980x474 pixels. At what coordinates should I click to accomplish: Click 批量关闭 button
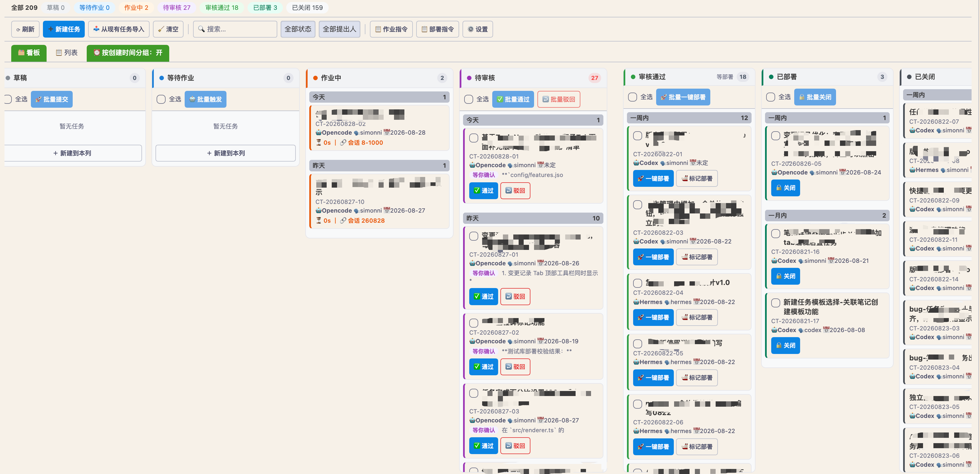tap(815, 97)
